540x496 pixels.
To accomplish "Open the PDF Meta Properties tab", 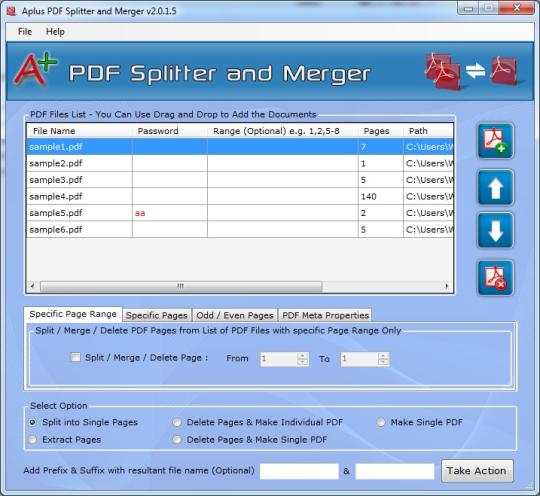I will pos(325,315).
